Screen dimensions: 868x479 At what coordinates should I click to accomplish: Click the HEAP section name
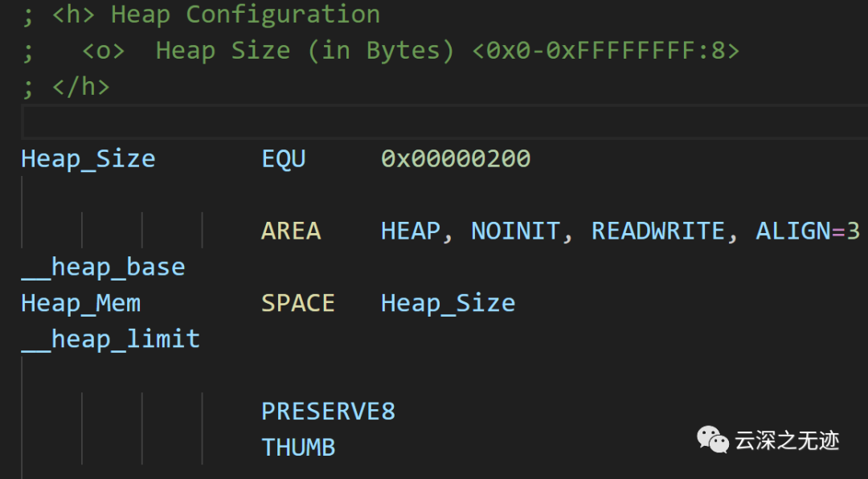tap(411, 231)
